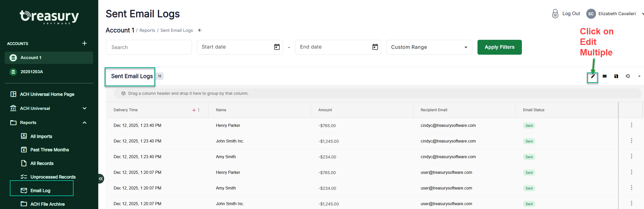Open toolbar more options caret dropdown
This screenshot has height=209, width=644.
point(639,76)
